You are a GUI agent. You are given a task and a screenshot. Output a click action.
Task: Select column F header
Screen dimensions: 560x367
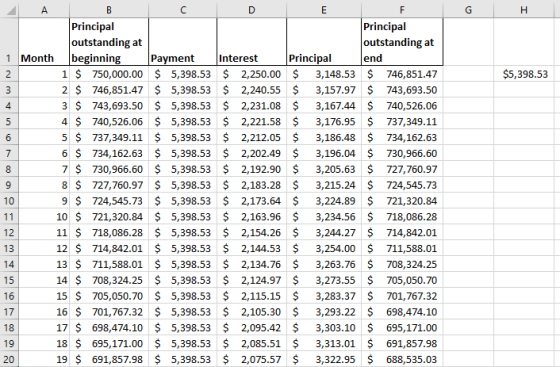402,10
